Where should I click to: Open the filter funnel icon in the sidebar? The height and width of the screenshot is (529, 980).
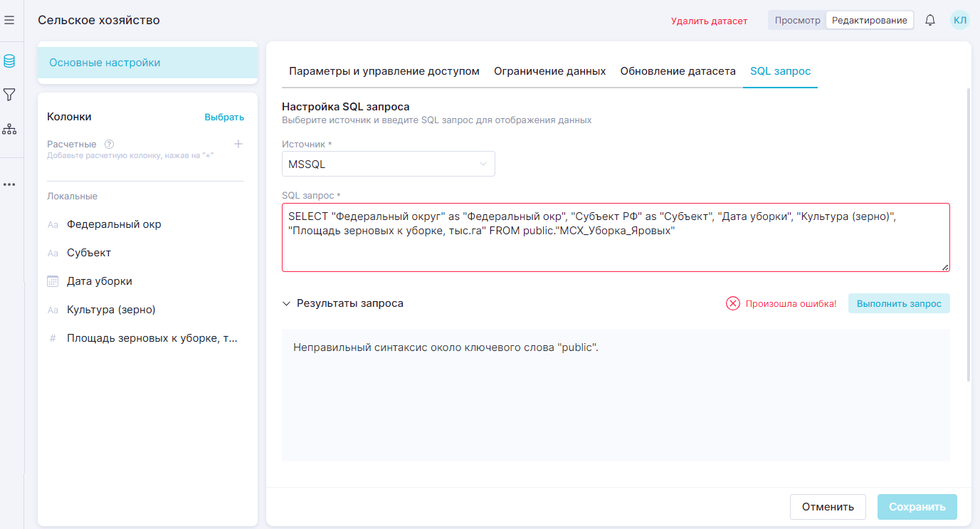point(9,95)
